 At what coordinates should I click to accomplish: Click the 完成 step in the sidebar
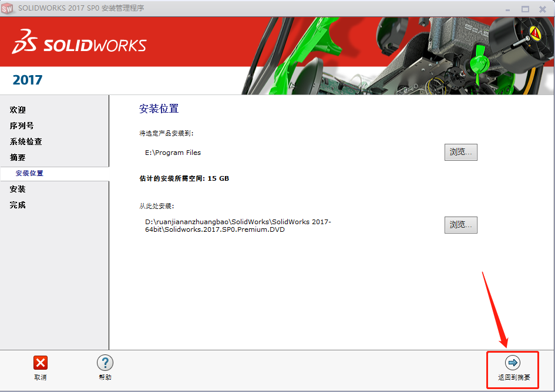(x=18, y=205)
